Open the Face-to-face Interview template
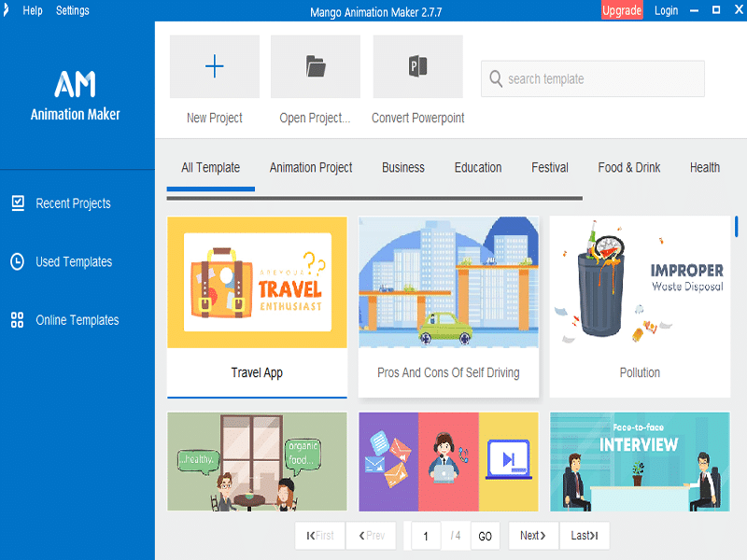This screenshot has width=747, height=560. tap(640, 462)
